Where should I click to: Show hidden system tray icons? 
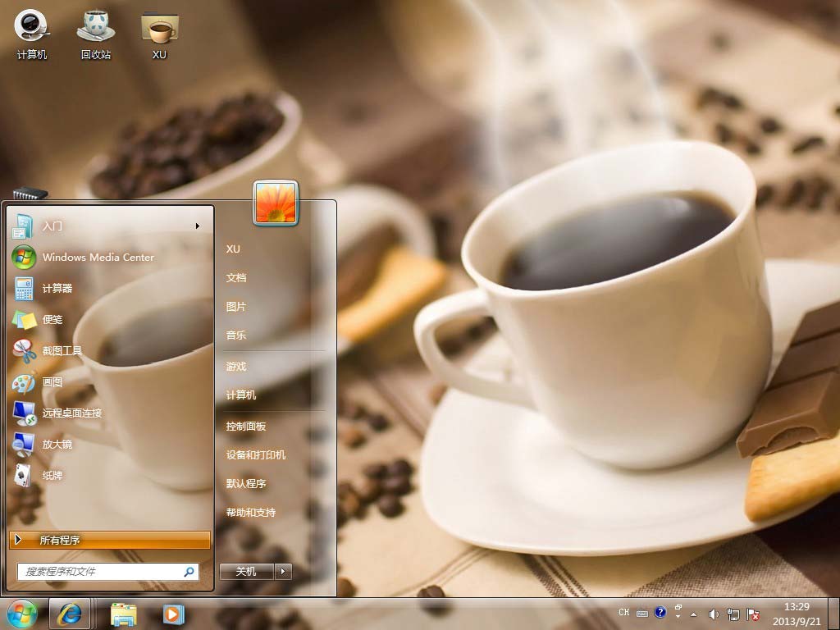[x=694, y=614]
